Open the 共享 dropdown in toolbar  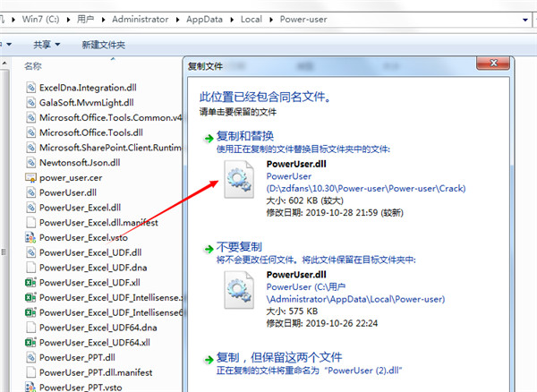(47, 45)
